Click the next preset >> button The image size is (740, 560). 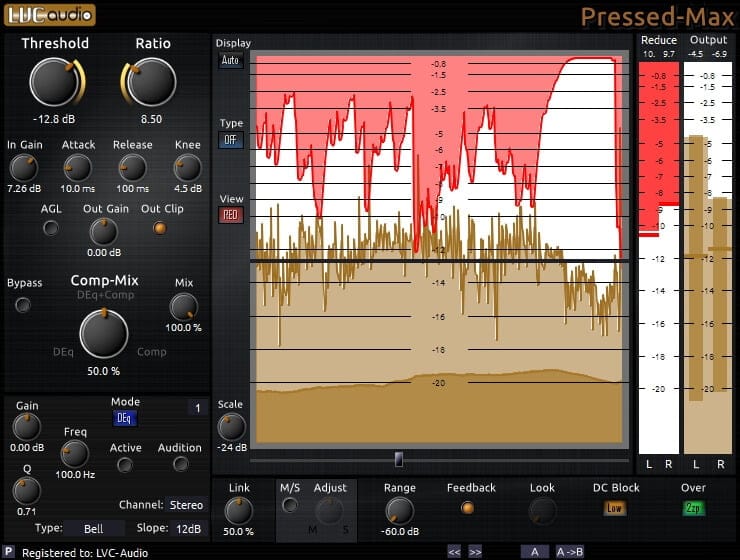pyautogui.click(x=475, y=552)
